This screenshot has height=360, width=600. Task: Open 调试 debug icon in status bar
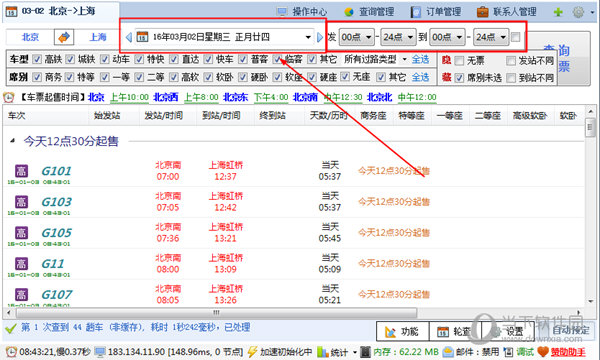click(508, 352)
